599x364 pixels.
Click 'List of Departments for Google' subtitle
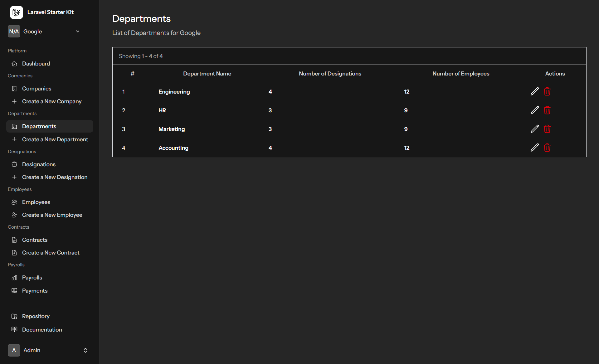pyautogui.click(x=156, y=33)
